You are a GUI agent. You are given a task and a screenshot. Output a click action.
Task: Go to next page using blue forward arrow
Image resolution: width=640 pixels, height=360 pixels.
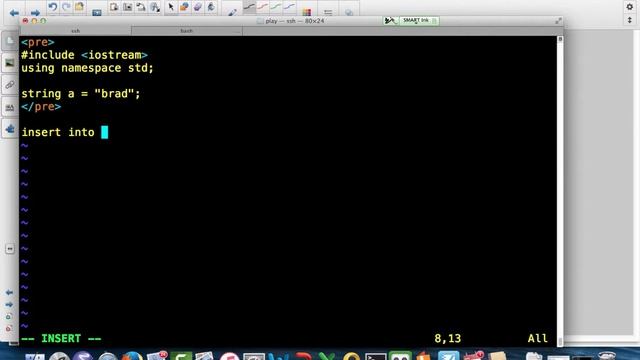(x=35, y=13)
